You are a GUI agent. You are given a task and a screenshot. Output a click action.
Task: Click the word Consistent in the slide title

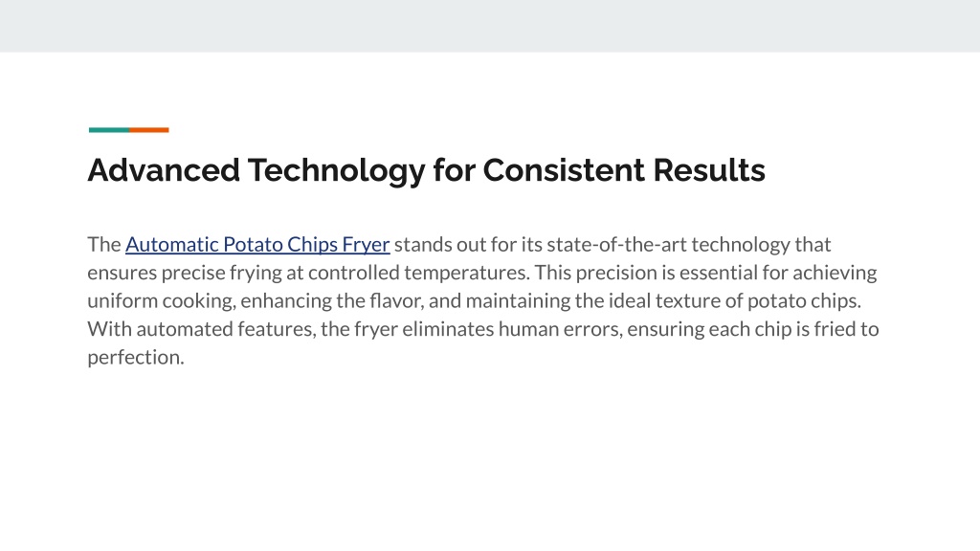point(564,170)
